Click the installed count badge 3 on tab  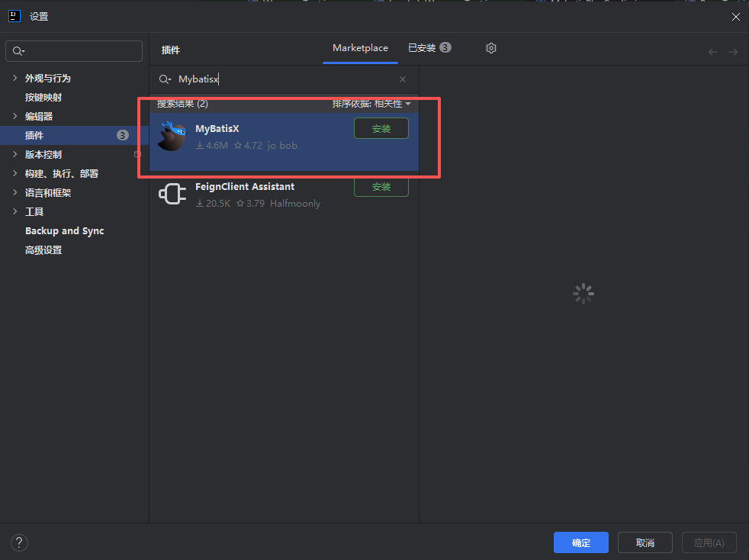tap(445, 47)
